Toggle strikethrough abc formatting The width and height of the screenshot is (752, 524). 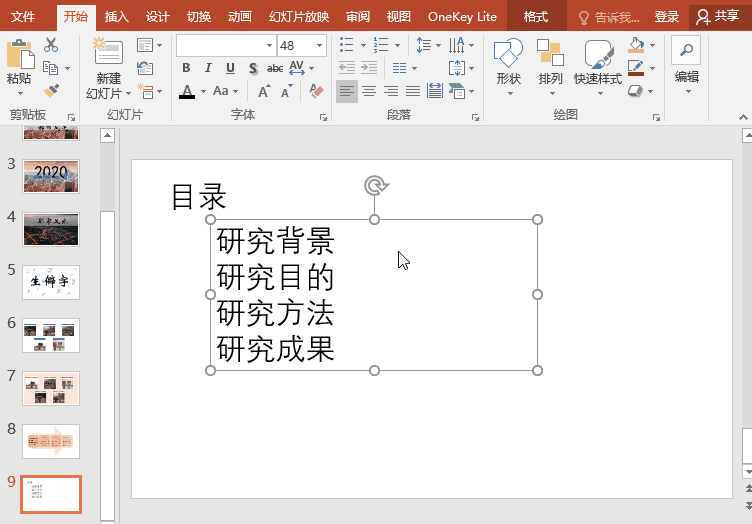[275, 69]
